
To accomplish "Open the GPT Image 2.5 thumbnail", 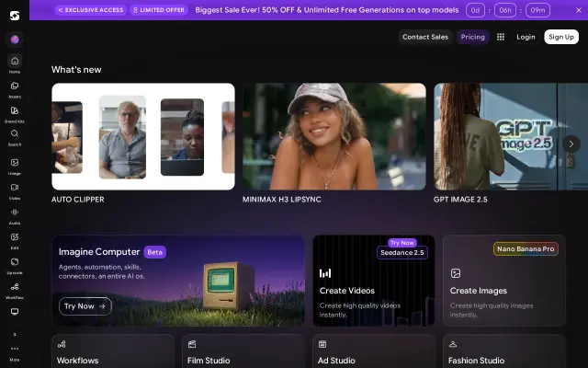I will pyautogui.click(x=511, y=137).
